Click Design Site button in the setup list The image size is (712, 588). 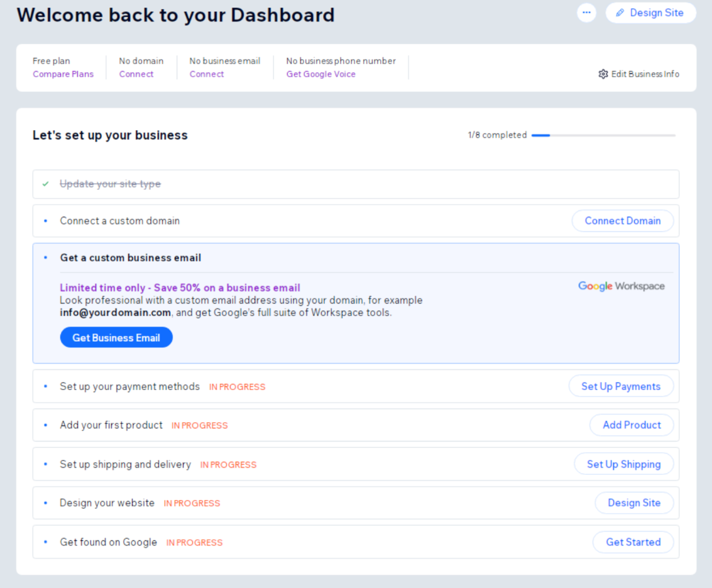pos(633,503)
